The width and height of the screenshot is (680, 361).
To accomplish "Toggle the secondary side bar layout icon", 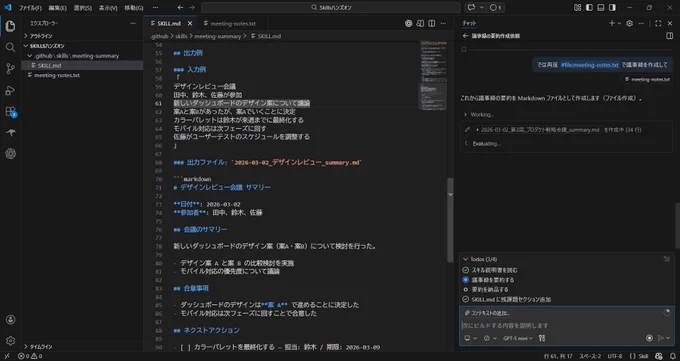I will [612, 7].
